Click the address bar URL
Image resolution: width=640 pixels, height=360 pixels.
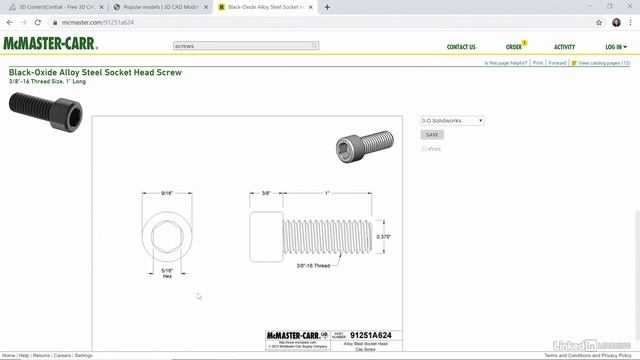pos(98,22)
